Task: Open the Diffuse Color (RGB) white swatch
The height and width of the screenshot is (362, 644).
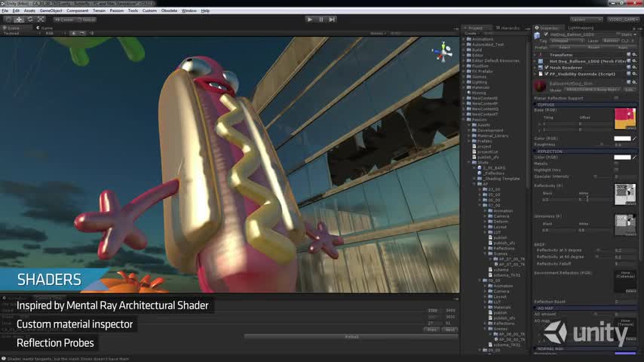Action: (x=622, y=139)
